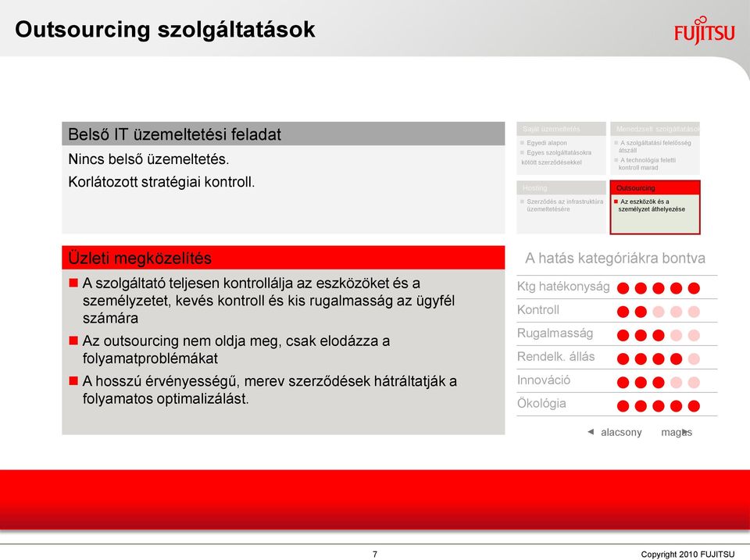Click the fourth red dot in Rendelk. állás row
750x560 pixels.
(x=676, y=358)
